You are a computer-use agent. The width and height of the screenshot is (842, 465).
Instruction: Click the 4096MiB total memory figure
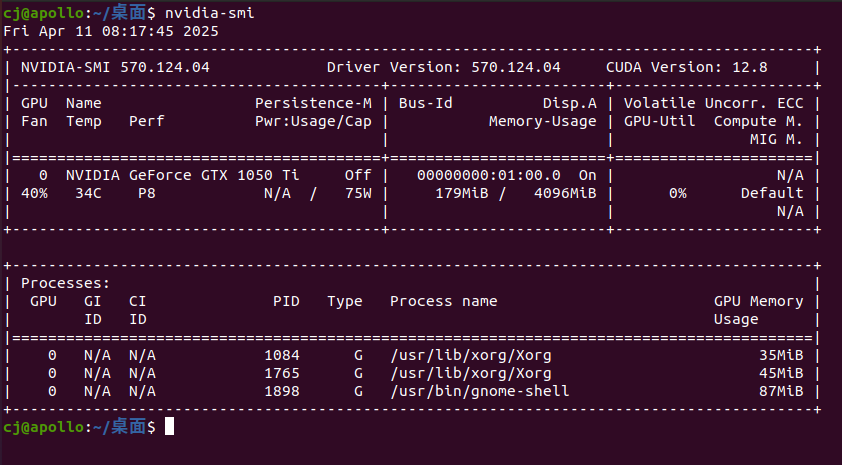tap(565, 193)
